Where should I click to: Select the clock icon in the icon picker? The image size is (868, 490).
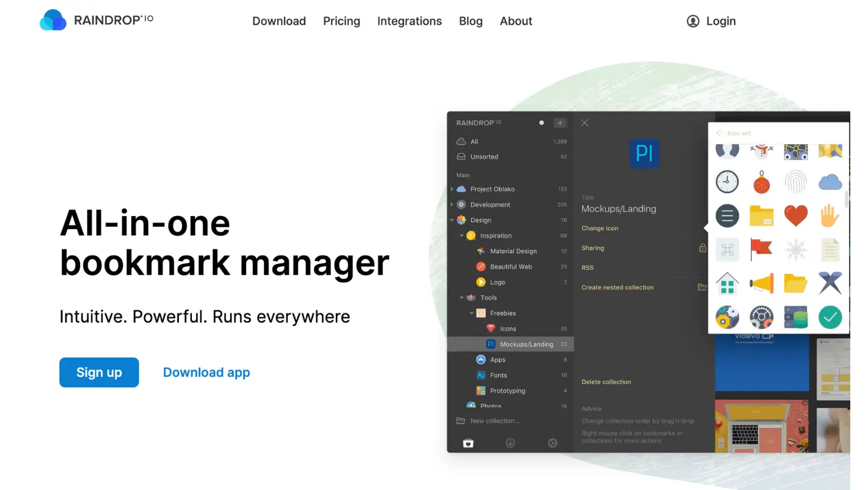pos(727,181)
